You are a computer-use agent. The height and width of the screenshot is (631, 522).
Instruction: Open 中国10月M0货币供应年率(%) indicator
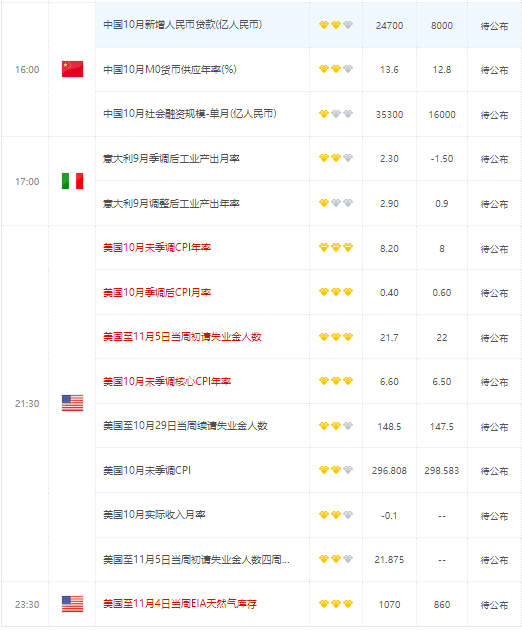pos(170,70)
